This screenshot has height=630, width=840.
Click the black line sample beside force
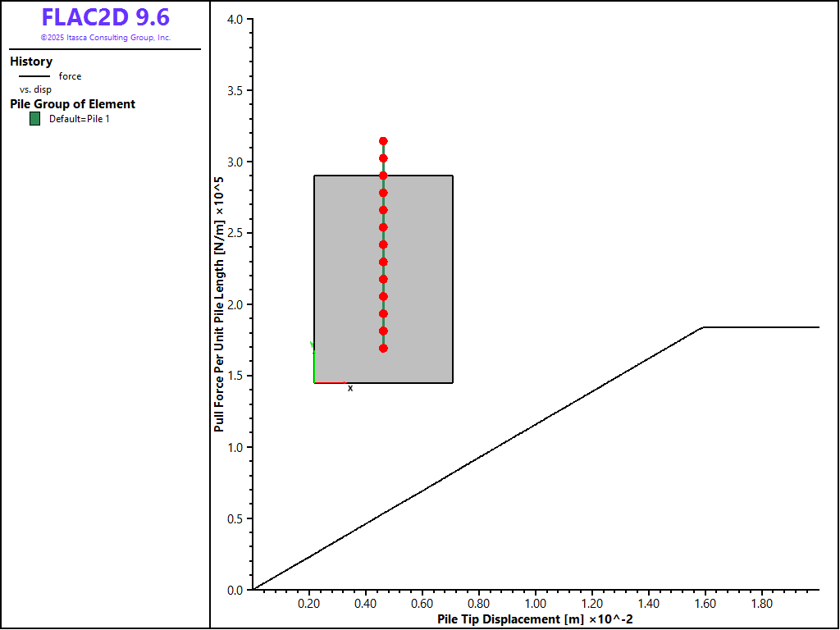[34, 76]
